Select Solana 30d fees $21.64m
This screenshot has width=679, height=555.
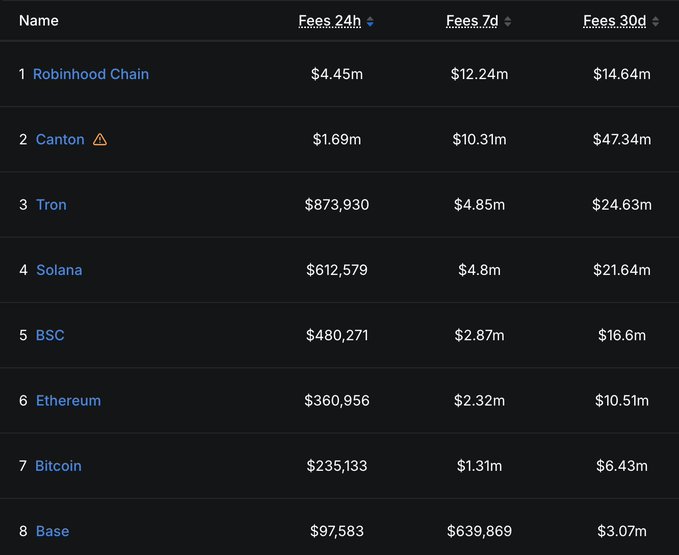(622, 270)
